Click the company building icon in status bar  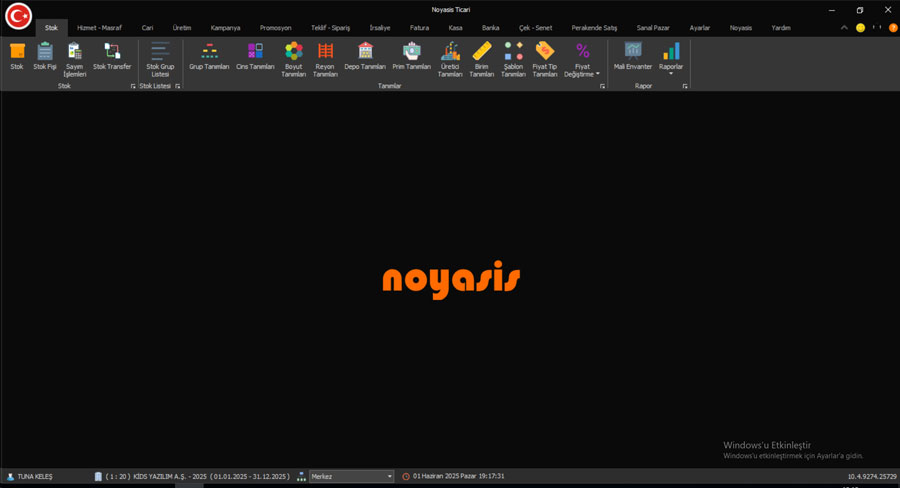click(98, 477)
